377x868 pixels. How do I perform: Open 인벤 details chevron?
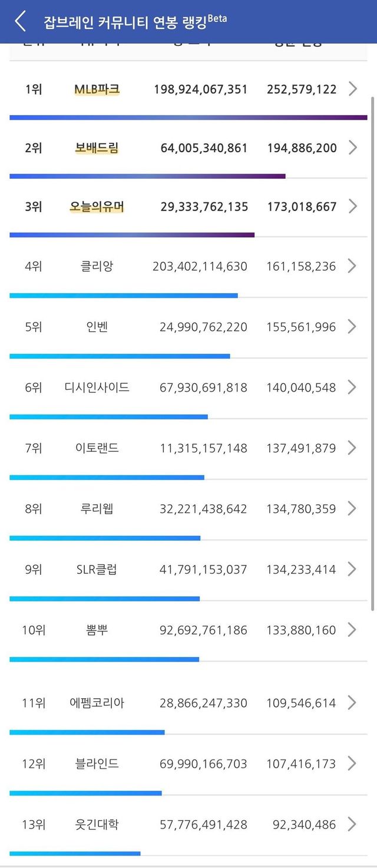[x=353, y=327]
